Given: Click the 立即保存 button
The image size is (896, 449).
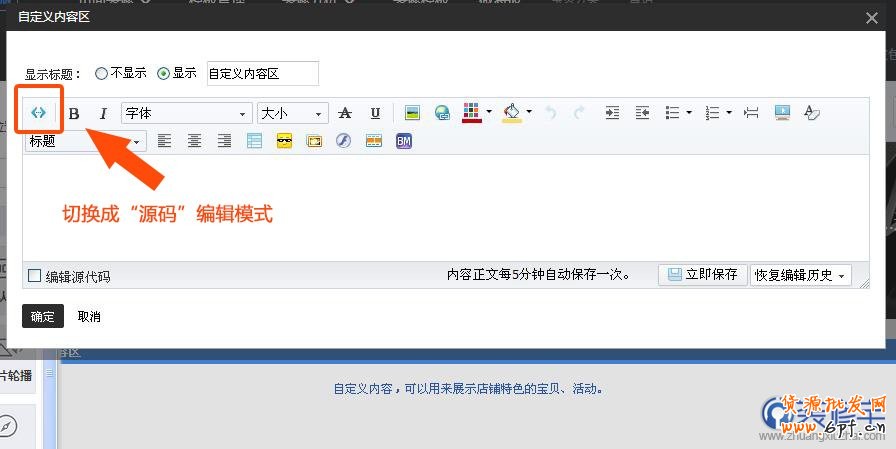Looking at the screenshot, I should (x=702, y=275).
